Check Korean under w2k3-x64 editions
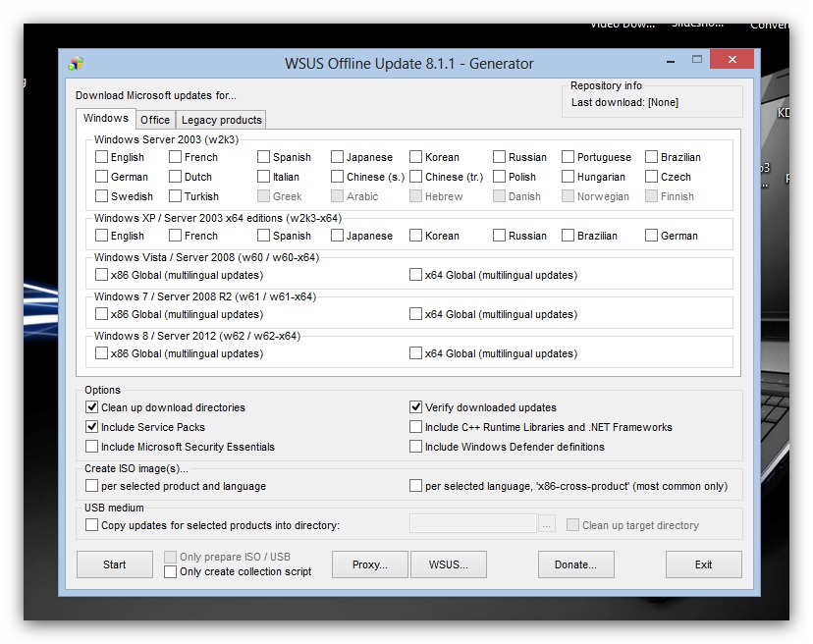813x644 pixels. tap(416, 236)
